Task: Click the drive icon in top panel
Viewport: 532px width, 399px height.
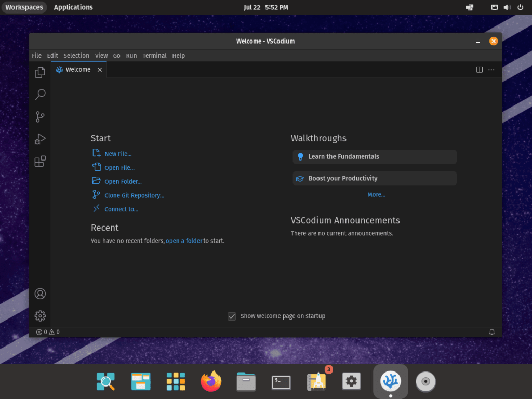Action: click(495, 7)
